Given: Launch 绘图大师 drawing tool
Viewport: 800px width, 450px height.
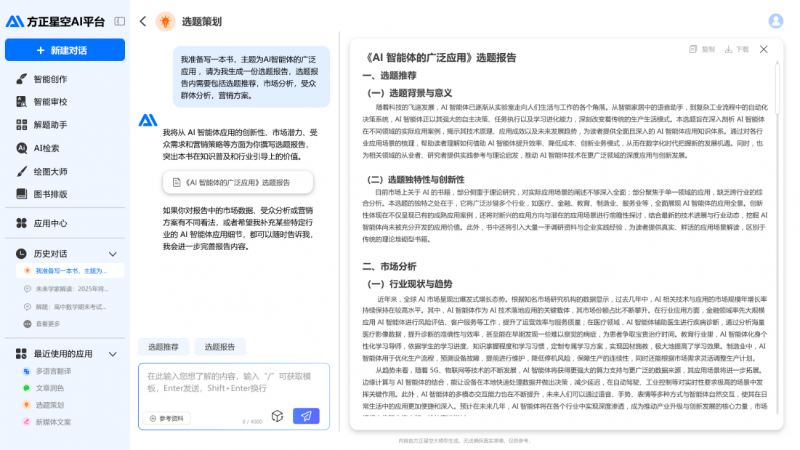Looking at the screenshot, I should 50,171.
